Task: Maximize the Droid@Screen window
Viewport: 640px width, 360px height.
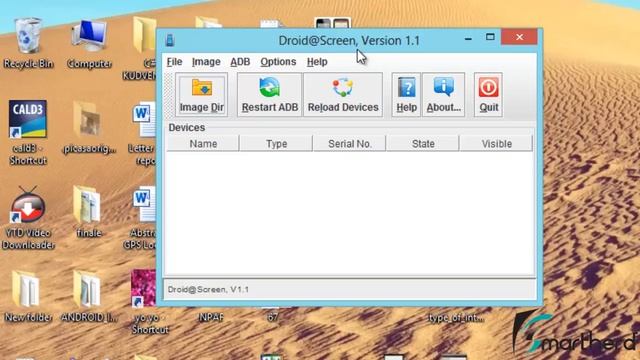Action: pos(490,37)
